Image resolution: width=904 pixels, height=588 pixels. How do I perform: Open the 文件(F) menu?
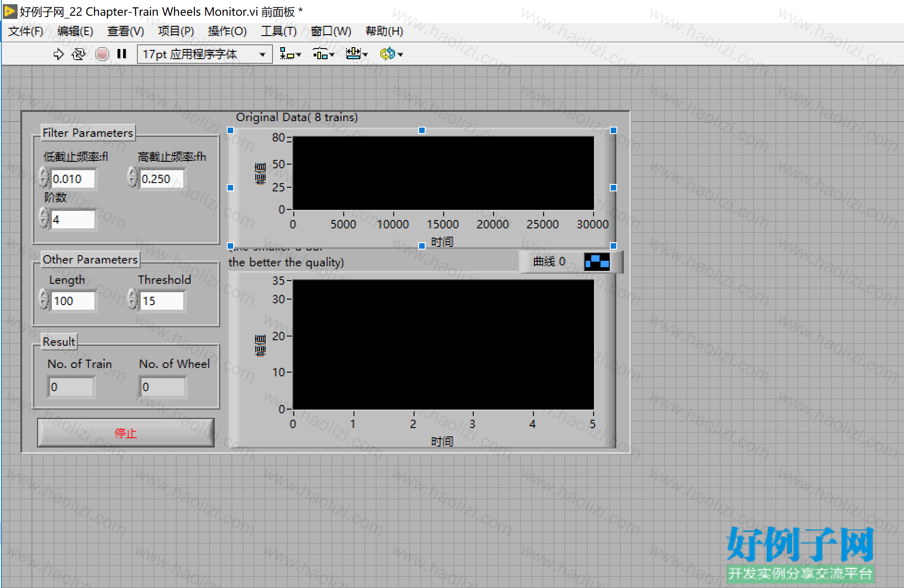(25, 31)
